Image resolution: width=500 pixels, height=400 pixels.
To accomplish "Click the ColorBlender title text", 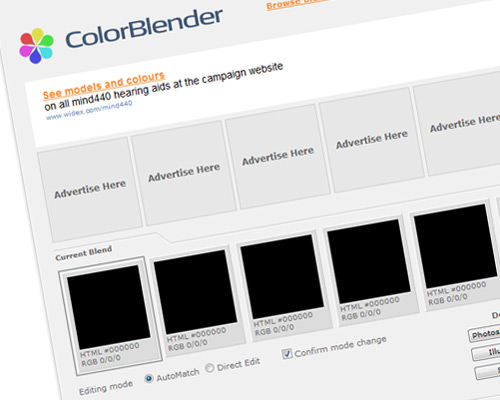I will 144,29.
